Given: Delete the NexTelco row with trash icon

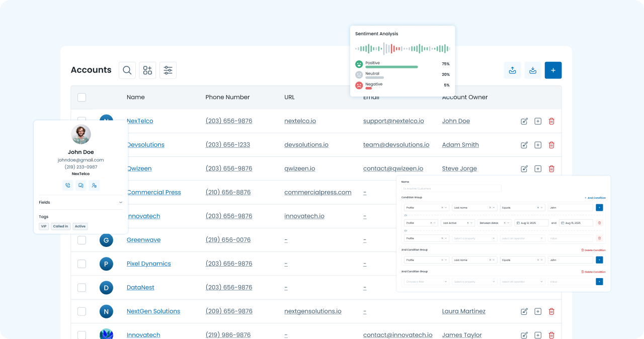Looking at the screenshot, I should (551, 121).
